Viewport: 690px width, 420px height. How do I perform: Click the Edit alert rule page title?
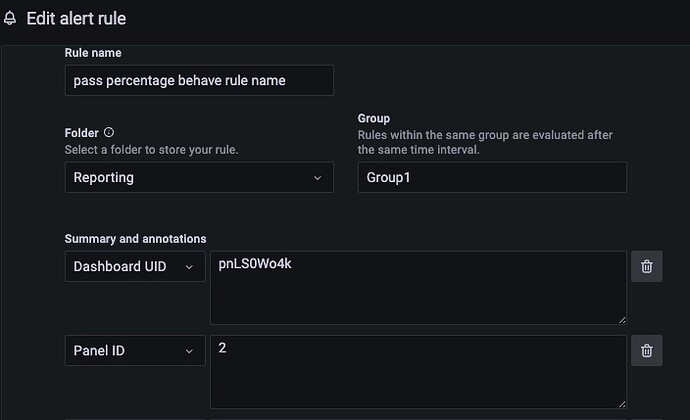click(76, 18)
